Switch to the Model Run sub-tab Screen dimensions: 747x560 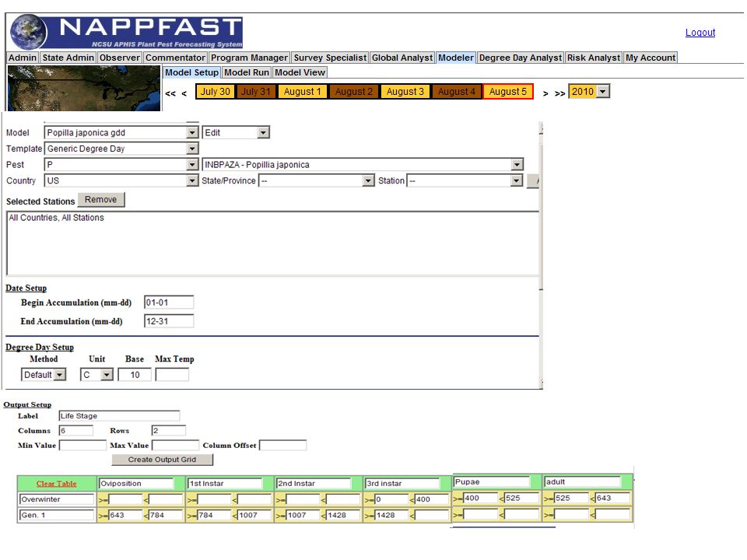[247, 72]
